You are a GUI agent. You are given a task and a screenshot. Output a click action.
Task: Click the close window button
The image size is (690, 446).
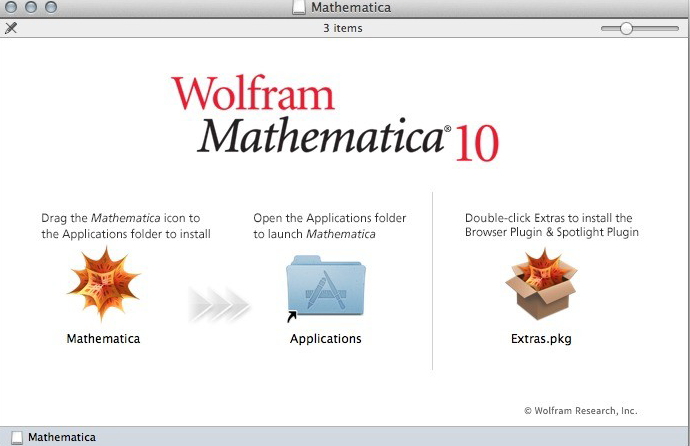[11, 7]
